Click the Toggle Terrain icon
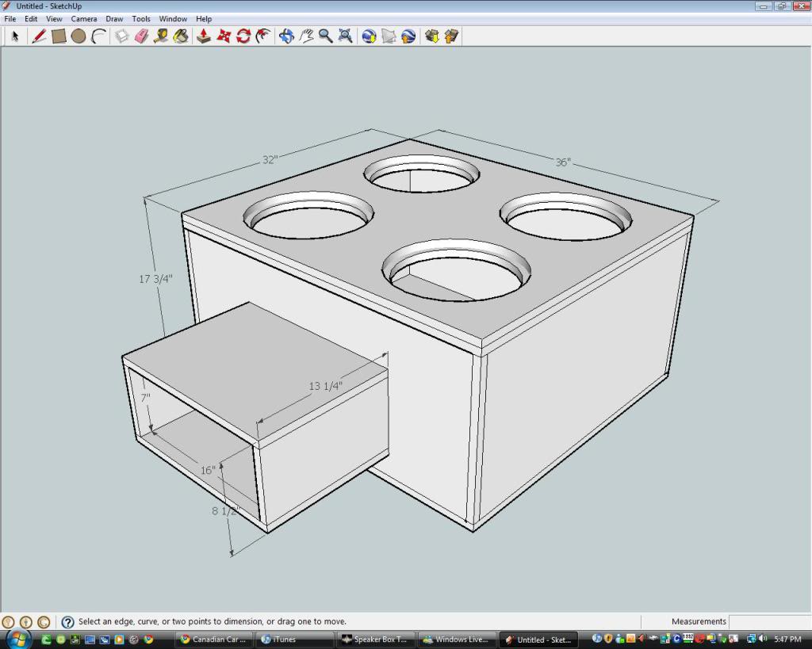Screen dimensions: 812x649 [389, 36]
